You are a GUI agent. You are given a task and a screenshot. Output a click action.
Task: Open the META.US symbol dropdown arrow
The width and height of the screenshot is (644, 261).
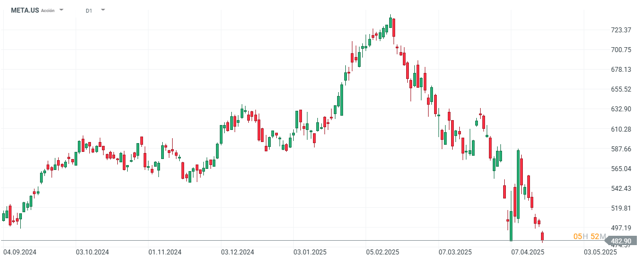pyautogui.click(x=61, y=10)
